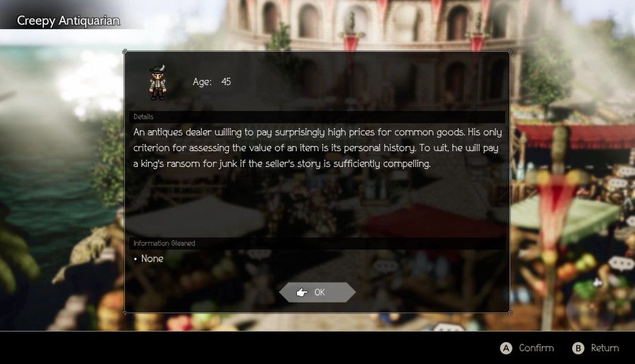Click the Age: 45 text

pos(212,82)
